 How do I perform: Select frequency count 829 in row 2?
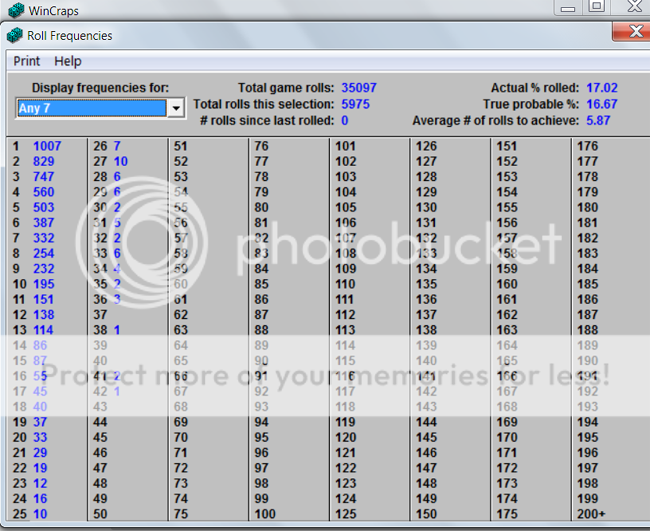coord(44,161)
